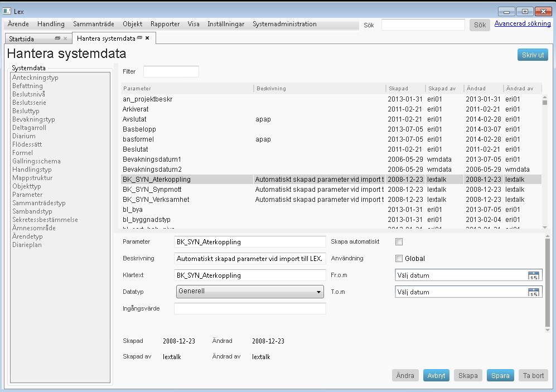Image resolution: width=556 pixels, height=392 pixels.
Task: Click the Sök button
Action: coord(480,25)
